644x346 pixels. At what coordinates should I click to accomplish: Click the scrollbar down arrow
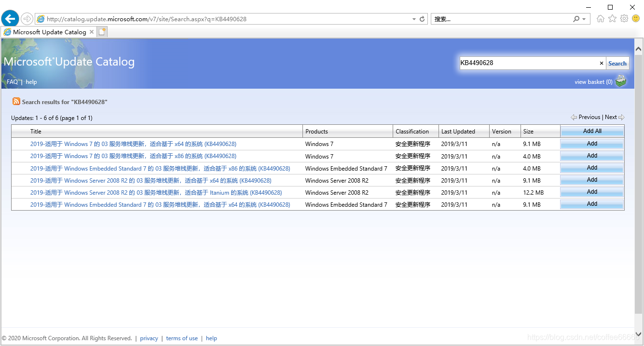point(639,333)
